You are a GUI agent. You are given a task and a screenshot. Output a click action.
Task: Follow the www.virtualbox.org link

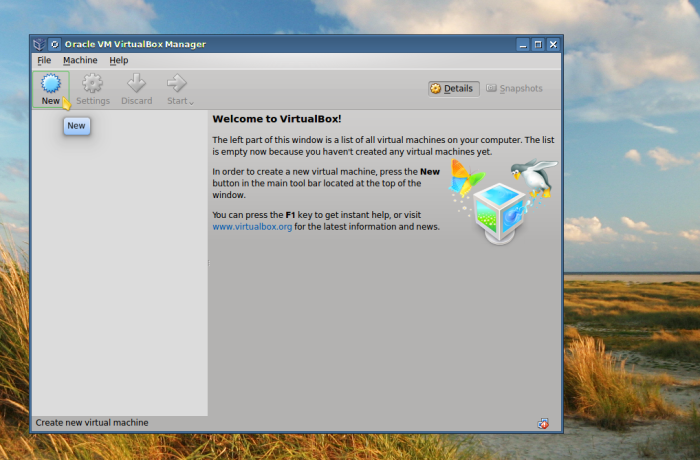[252, 226]
